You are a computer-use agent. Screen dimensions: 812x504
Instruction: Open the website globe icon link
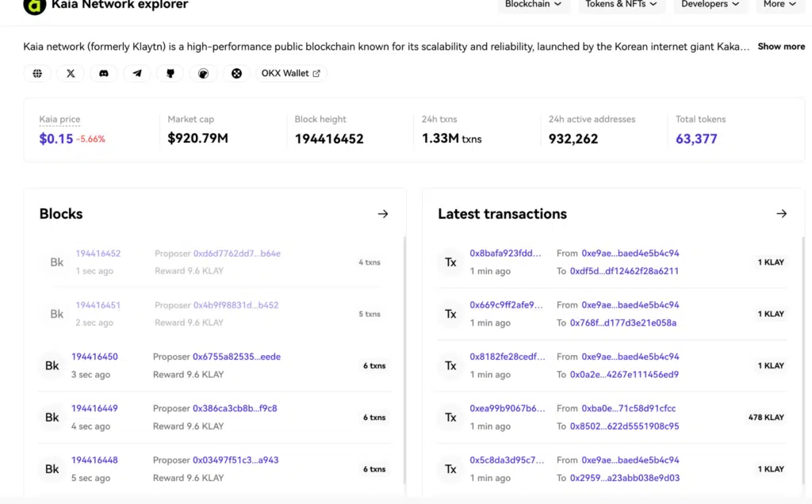pyautogui.click(x=37, y=74)
